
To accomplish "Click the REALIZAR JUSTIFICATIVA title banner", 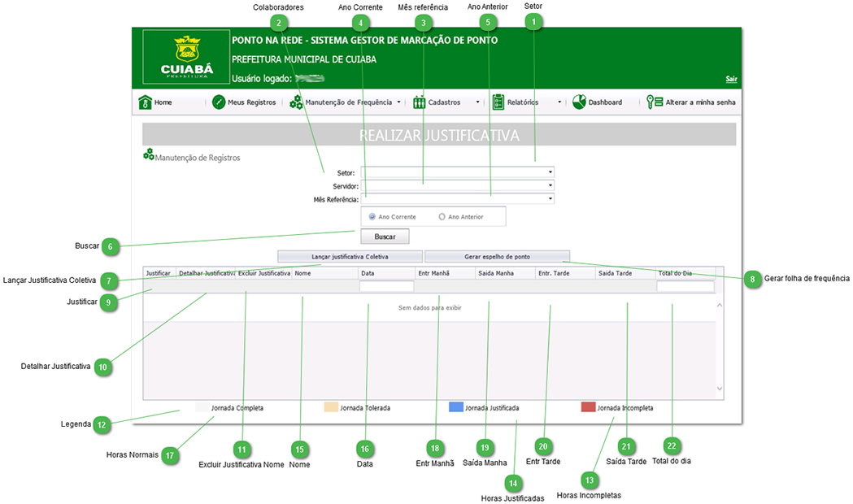I will pyautogui.click(x=439, y=134).
